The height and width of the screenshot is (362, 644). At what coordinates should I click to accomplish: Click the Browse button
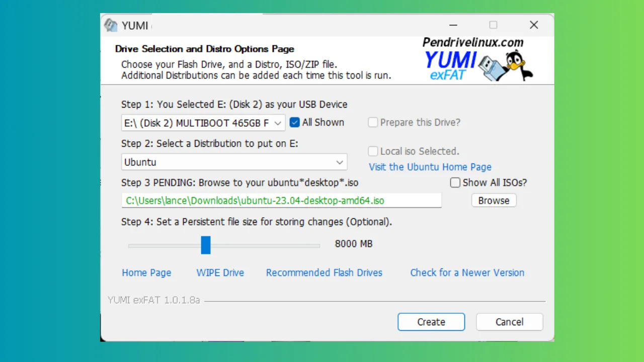pos(494,201)
